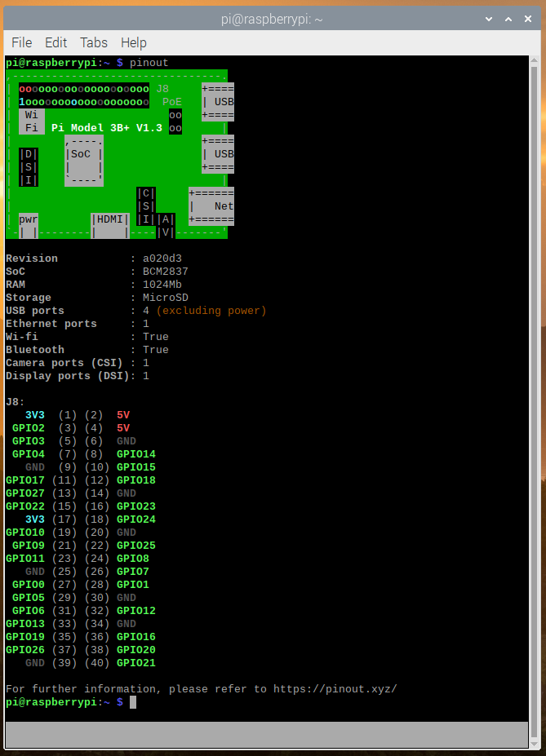Click the '3V3' label at pin 17
546x756 pixels.
[35, 519]
